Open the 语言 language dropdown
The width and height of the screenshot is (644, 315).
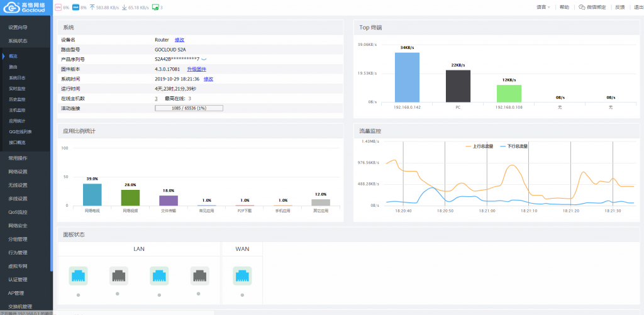(x=543, y=8)
